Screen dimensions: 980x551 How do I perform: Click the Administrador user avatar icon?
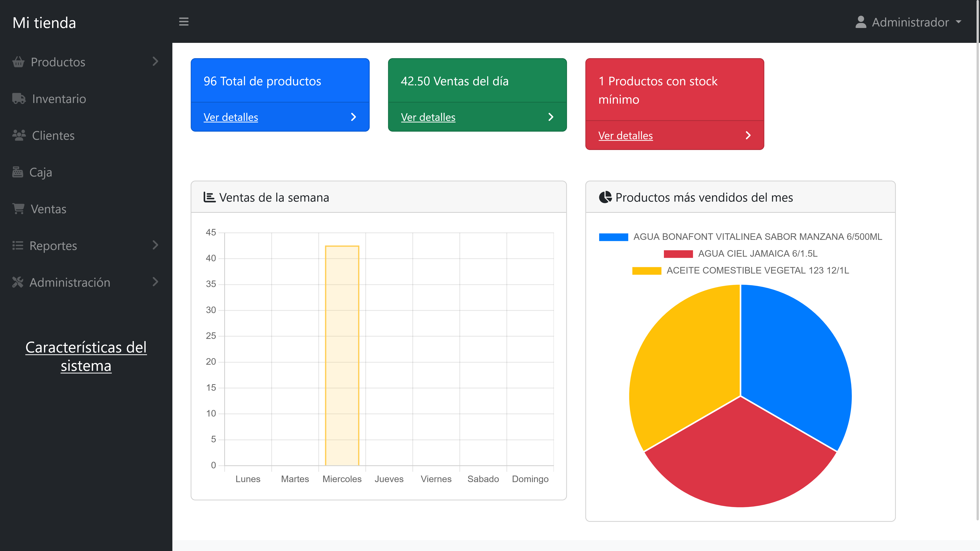861,22
